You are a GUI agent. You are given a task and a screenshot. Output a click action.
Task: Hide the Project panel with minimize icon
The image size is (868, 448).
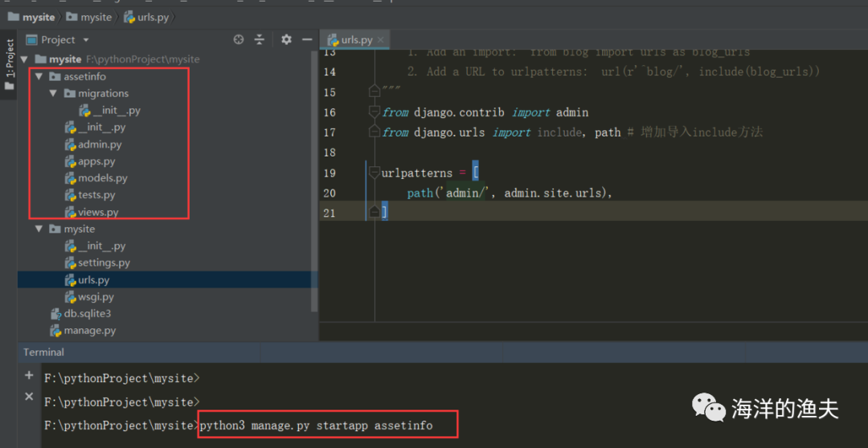tap(307, 39)
